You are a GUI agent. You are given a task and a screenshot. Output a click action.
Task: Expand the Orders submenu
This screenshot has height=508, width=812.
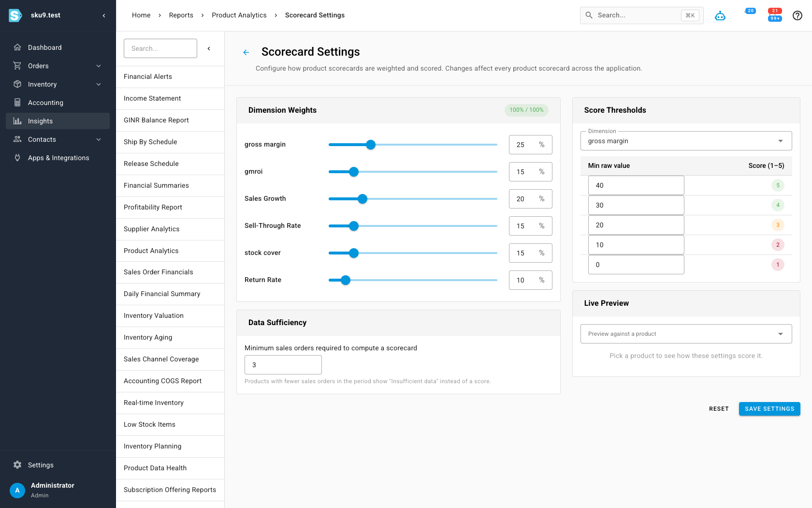click(x=99, y=66)
